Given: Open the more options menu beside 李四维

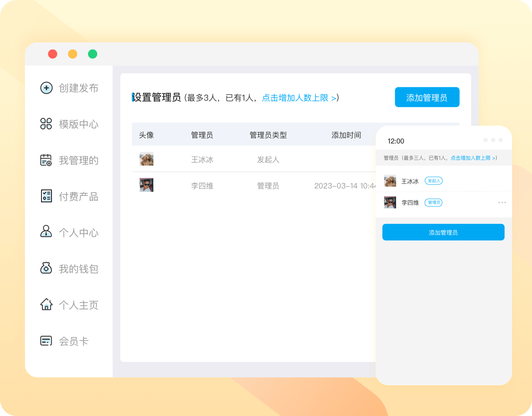Looking at the screenshot, I should (502, 203).
